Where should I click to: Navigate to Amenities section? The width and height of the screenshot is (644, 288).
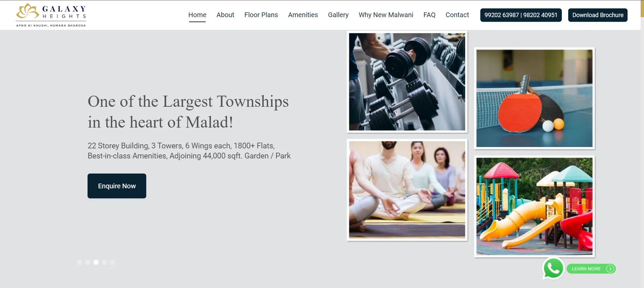(303, 15)
